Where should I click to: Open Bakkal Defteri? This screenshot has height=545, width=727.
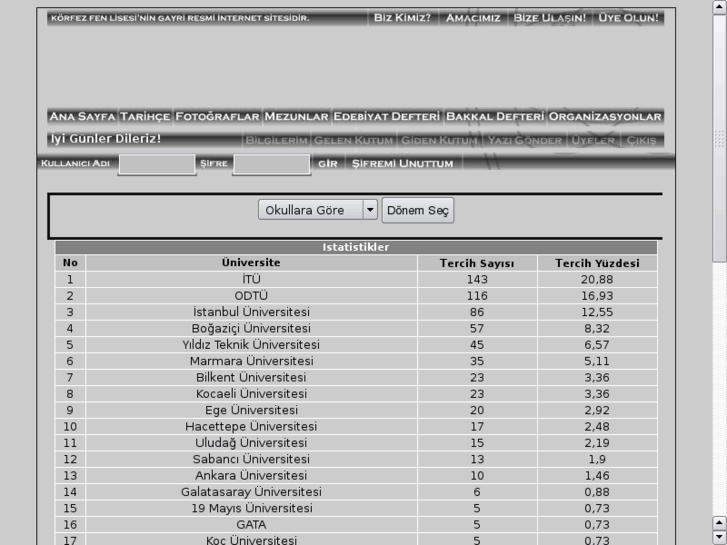(495, 116)
